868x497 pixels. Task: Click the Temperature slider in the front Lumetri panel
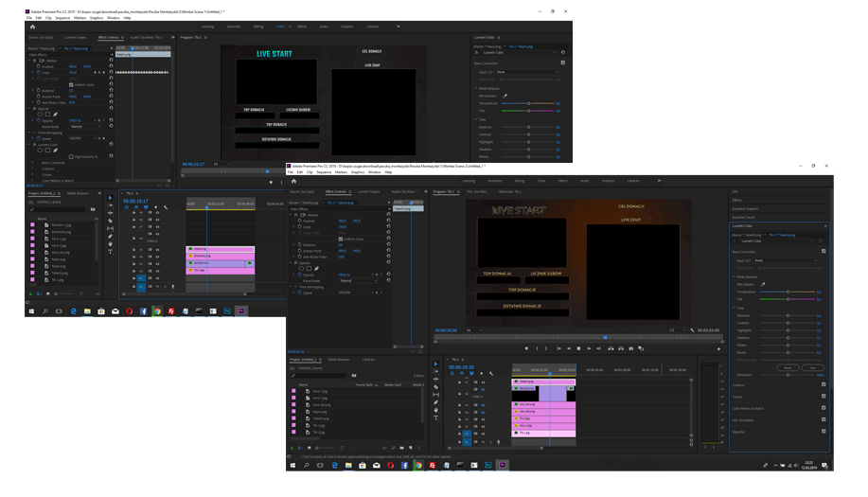pos(788,292)
